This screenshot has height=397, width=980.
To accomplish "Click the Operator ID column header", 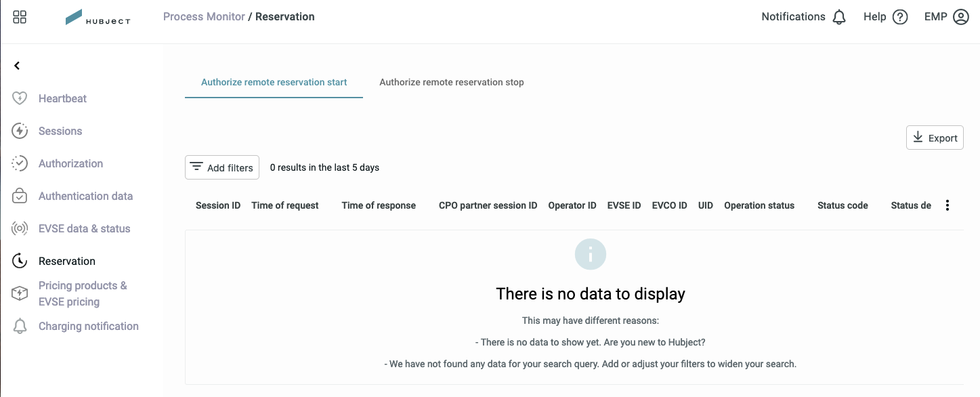I will click(x=572, y=205).
